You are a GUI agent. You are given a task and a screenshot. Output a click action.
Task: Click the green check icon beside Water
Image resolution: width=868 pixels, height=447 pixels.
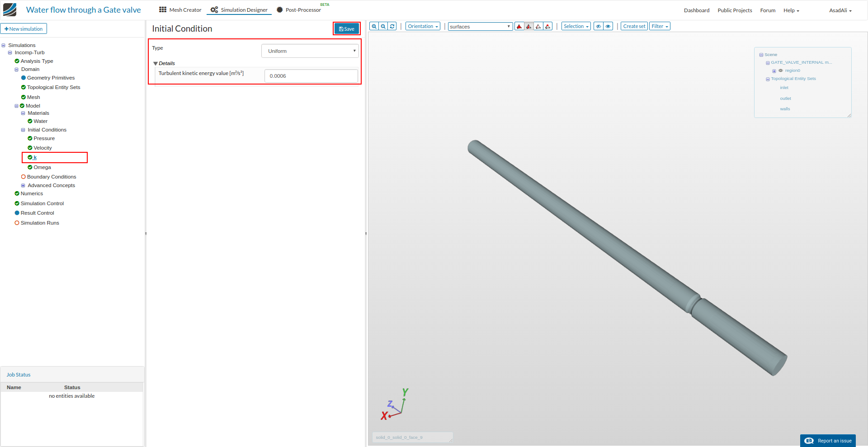coord(30,121)
